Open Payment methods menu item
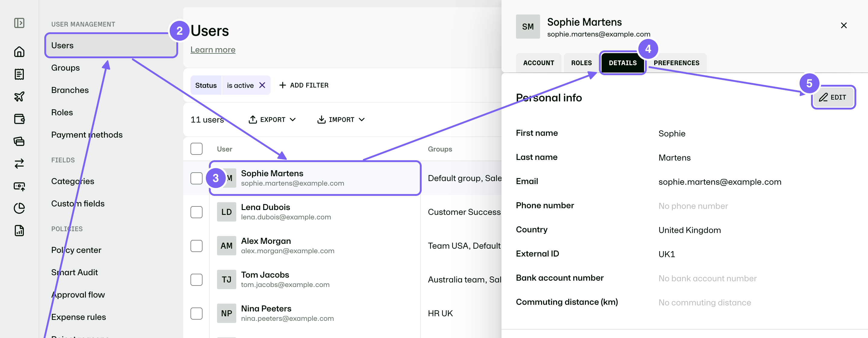Image resolution: width=868 pixels, height=338 pixels. 87,135
